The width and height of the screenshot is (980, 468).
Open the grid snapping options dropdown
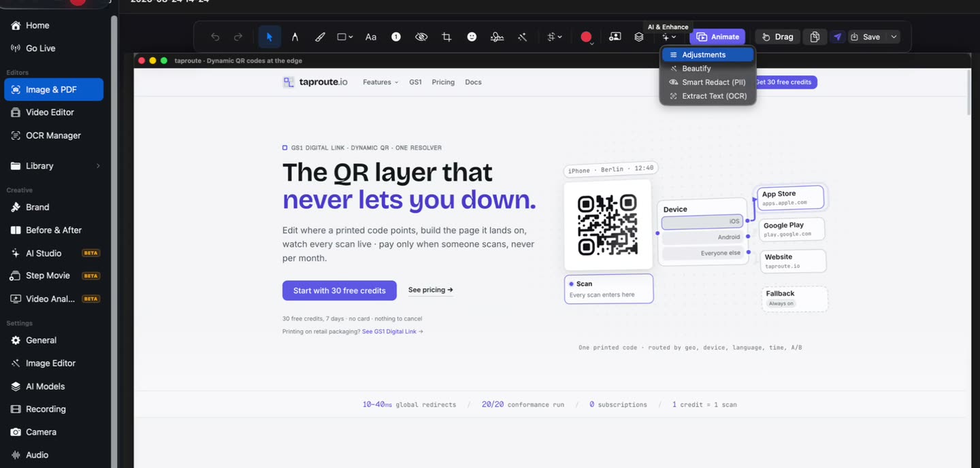555,37
